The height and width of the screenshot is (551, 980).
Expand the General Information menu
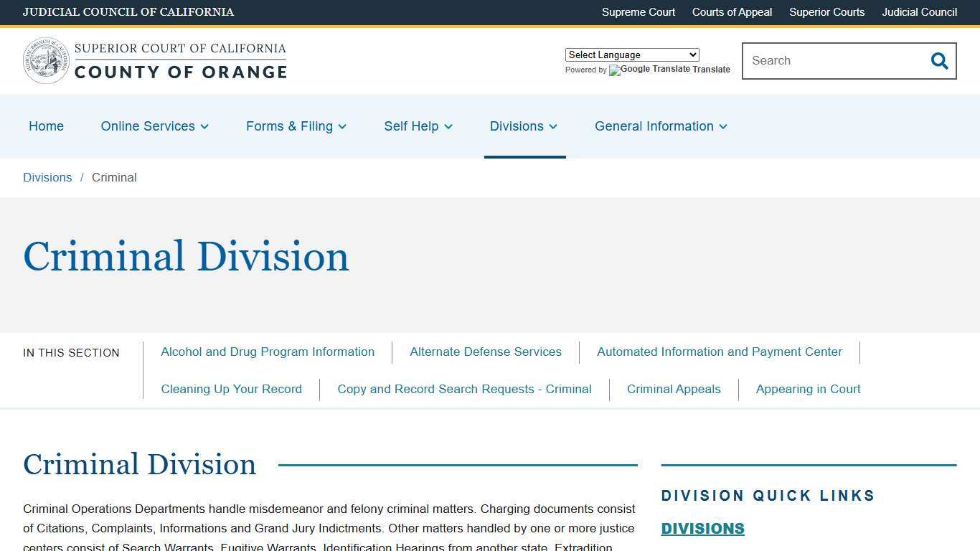click(x=660, y=126)
